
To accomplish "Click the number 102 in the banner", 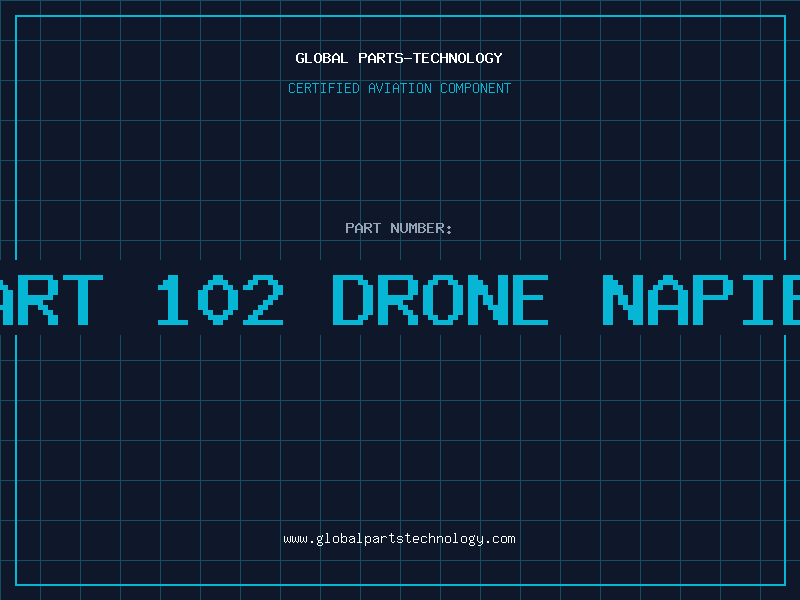I will pyautogui.click(x=220, y=300).
